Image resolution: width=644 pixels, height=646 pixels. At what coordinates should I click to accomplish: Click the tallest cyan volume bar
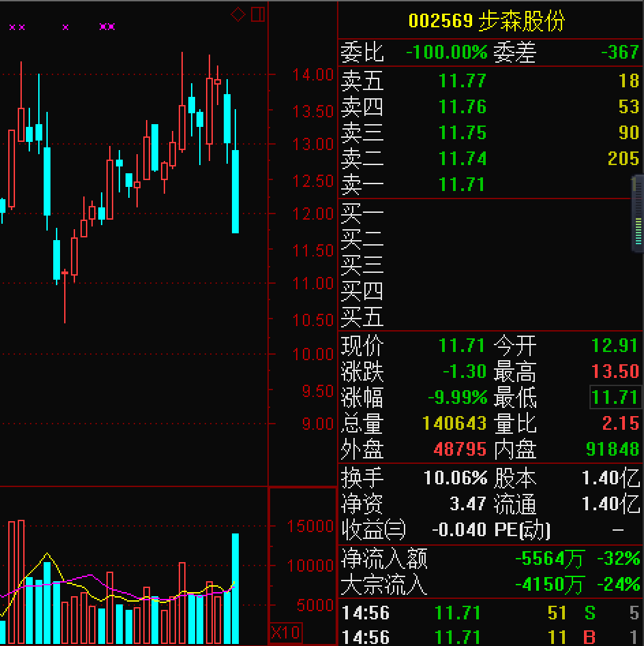click(x=235, y=588)
